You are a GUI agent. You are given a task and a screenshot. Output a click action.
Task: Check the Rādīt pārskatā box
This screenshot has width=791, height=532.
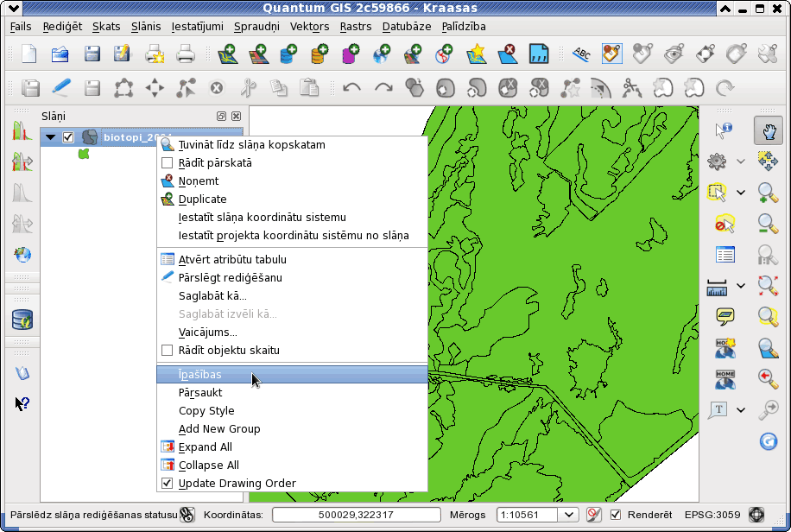coord(167,163)
